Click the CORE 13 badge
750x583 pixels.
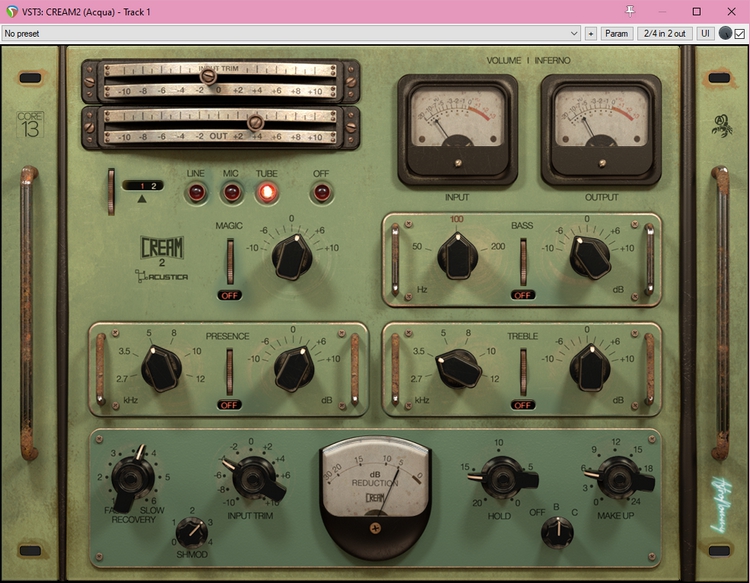30,124
